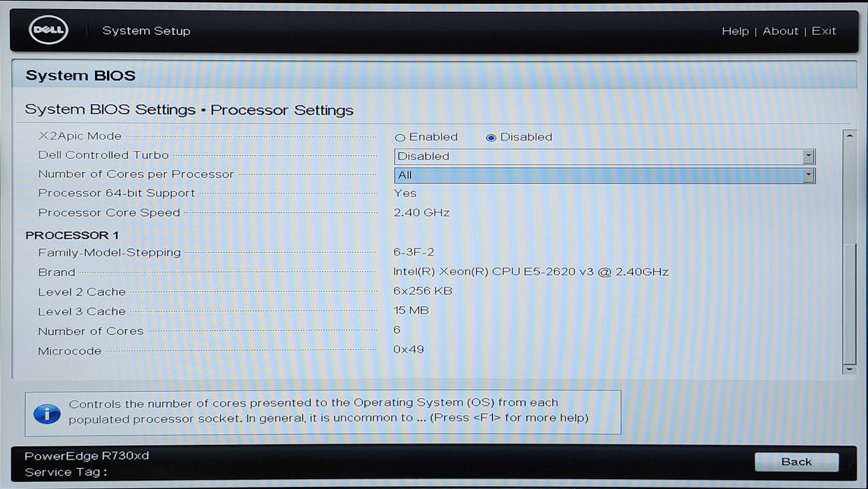The width and height of the screenshot is (868, 489).
Task: Click the 2.40 GHz core speed value
Action: coord(421,212)
